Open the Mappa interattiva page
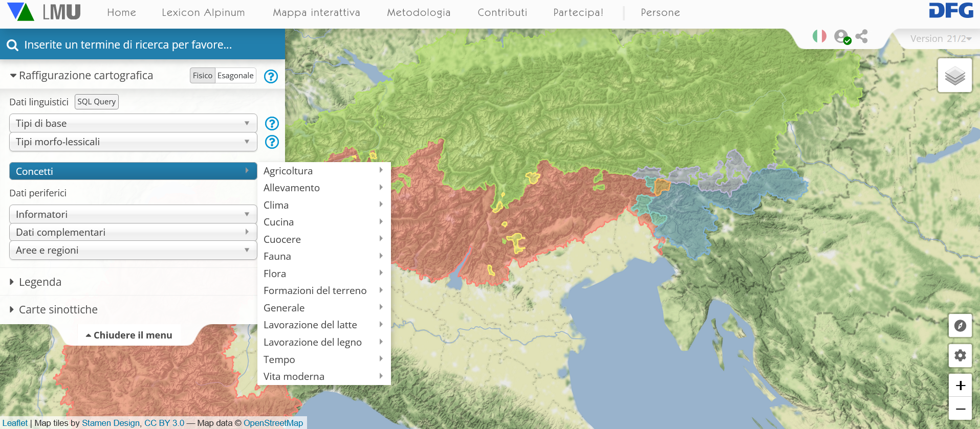This screenshot has height=429, width=980. click(x=316, y=12)
